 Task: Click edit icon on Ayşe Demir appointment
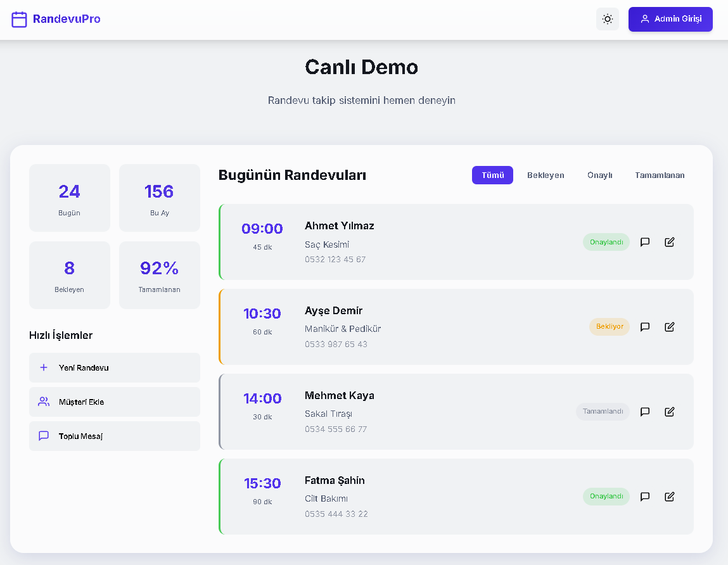click(x=670, y=327)
